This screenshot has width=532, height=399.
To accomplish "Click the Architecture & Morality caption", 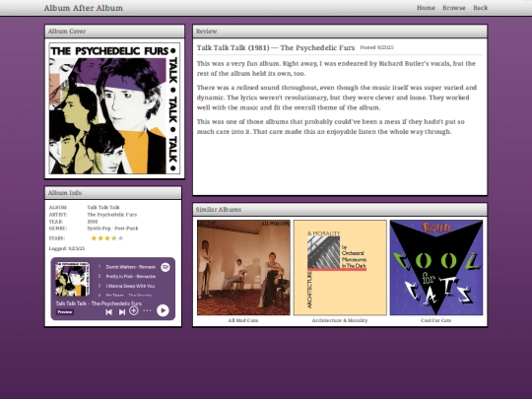I will point(340,320).
